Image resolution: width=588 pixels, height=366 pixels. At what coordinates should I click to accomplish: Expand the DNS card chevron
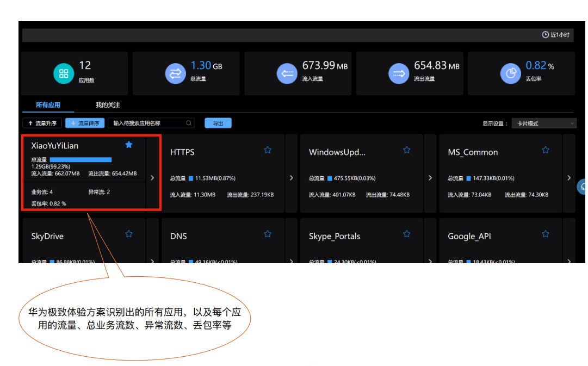point(292,261)
